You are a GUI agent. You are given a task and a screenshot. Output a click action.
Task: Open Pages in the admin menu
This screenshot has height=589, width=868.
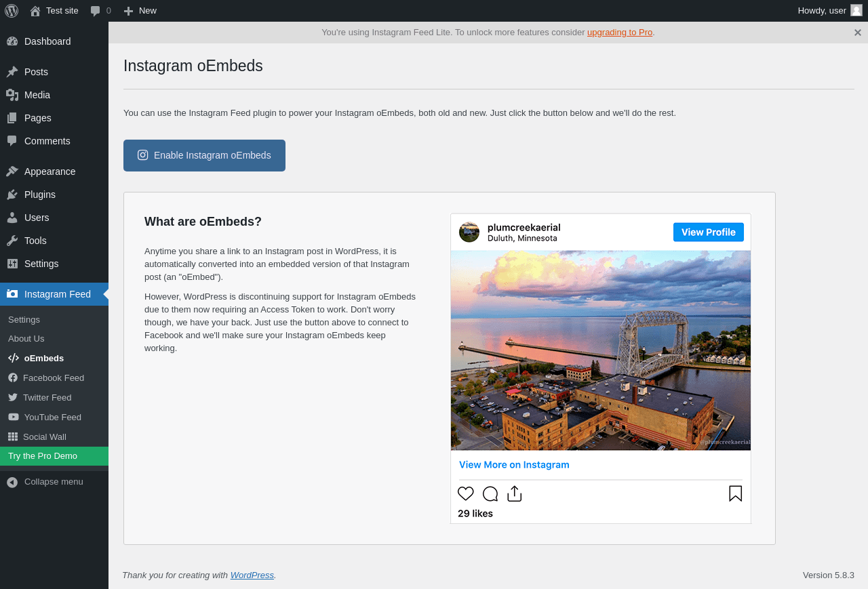[x=54, y=118]
